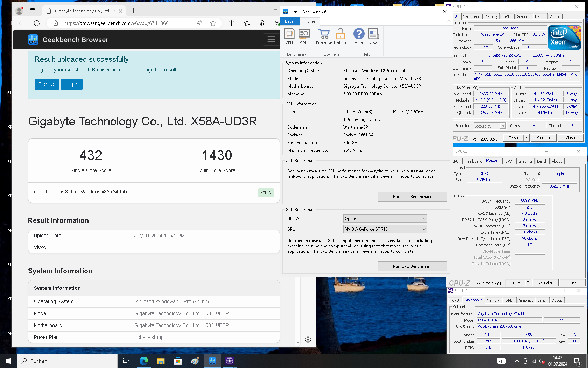Click the Geekbench Browser logo icon
588x368 pixels.
pos(33,40)
